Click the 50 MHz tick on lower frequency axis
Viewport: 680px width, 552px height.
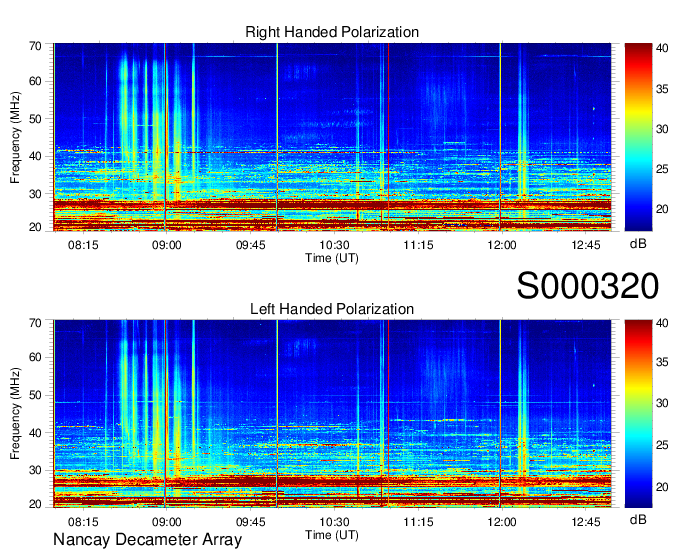click(x=35, y=395)
